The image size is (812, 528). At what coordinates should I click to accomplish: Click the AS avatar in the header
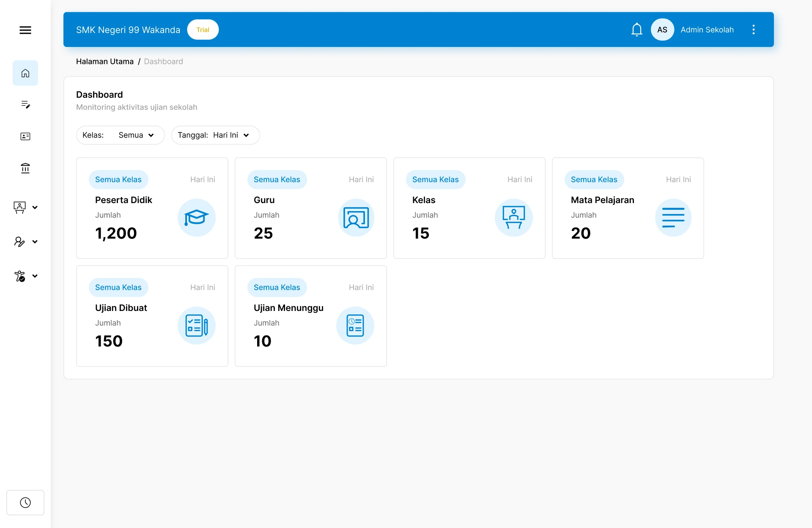click(662, 30)
